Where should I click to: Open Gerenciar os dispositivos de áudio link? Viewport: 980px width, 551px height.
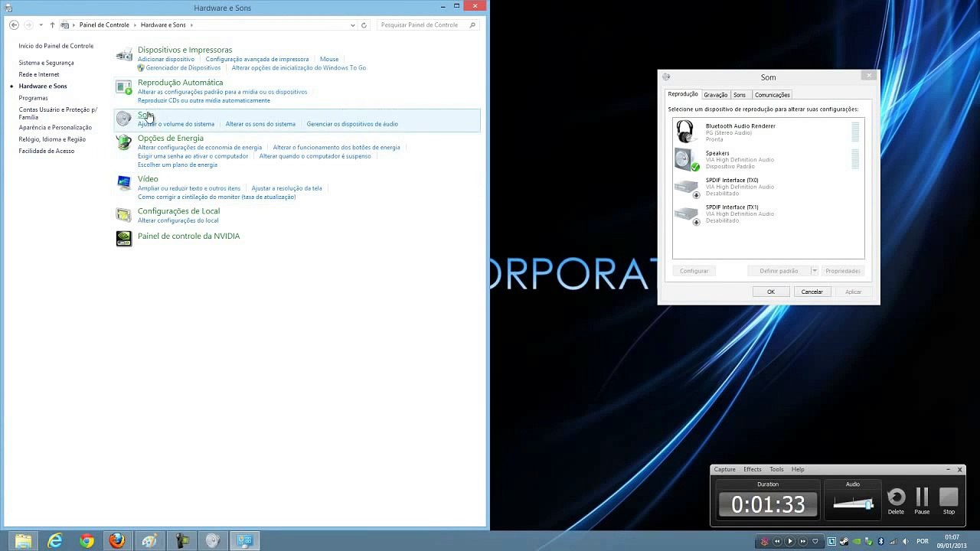click(352, 124)
